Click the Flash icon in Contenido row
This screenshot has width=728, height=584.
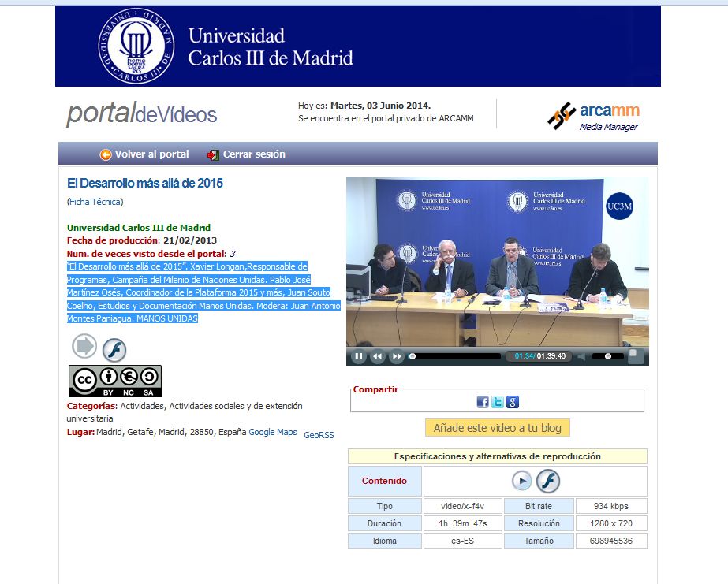548,481
